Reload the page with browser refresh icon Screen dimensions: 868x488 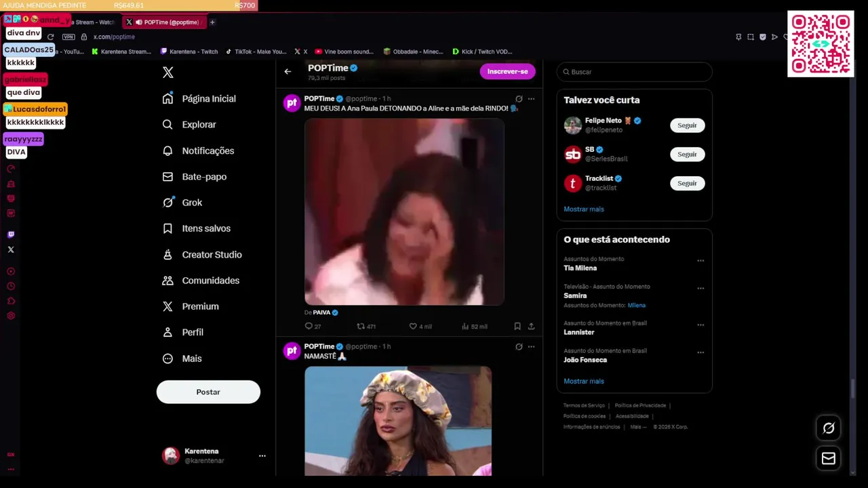50,37
